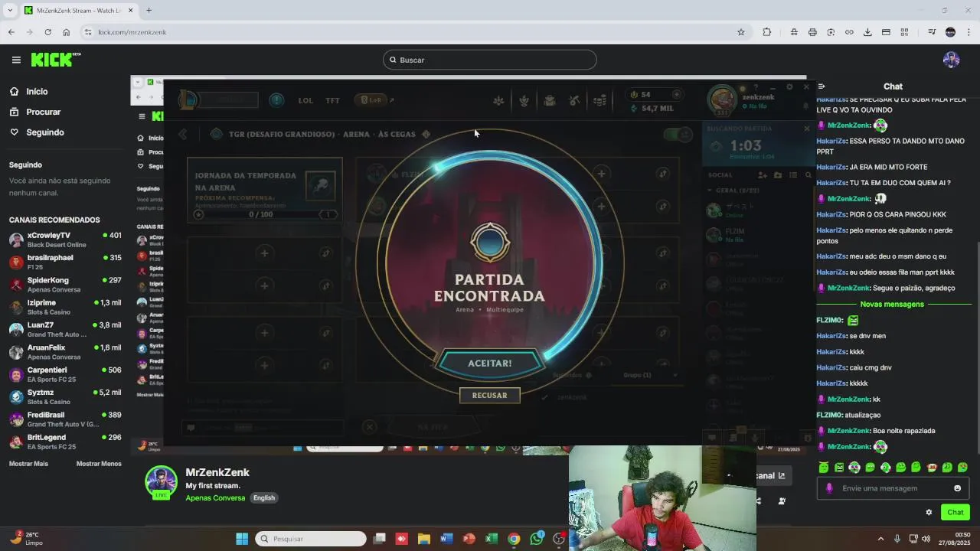
Task: Open the emoji picker in chat input
Action: pos(957,488)
